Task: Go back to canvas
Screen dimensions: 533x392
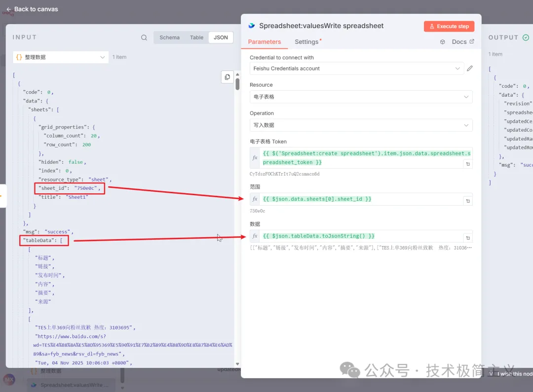Action: pos(32,9)
